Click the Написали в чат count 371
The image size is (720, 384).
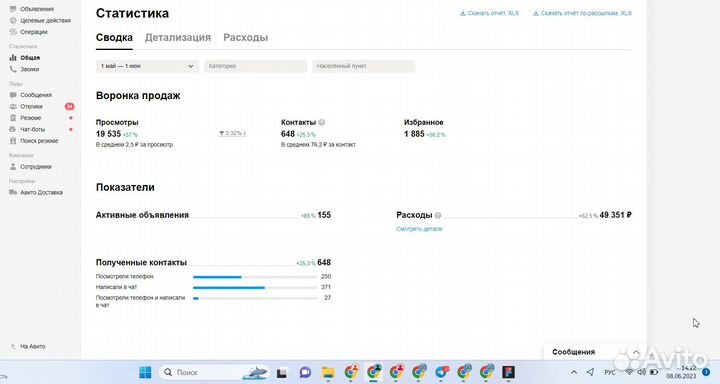(326, 287)
